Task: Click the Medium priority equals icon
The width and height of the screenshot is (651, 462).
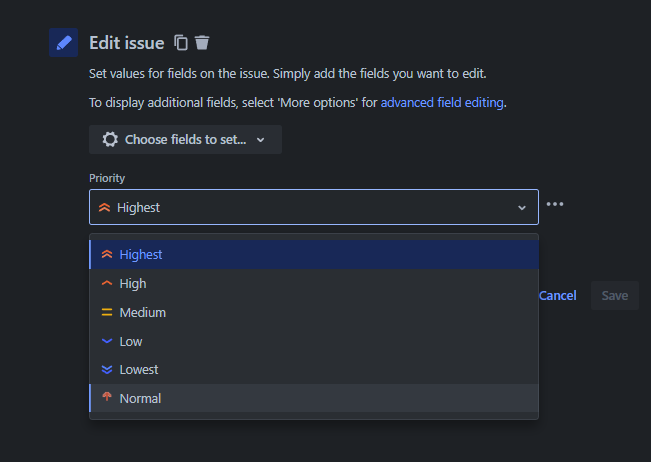Action: 107,312
